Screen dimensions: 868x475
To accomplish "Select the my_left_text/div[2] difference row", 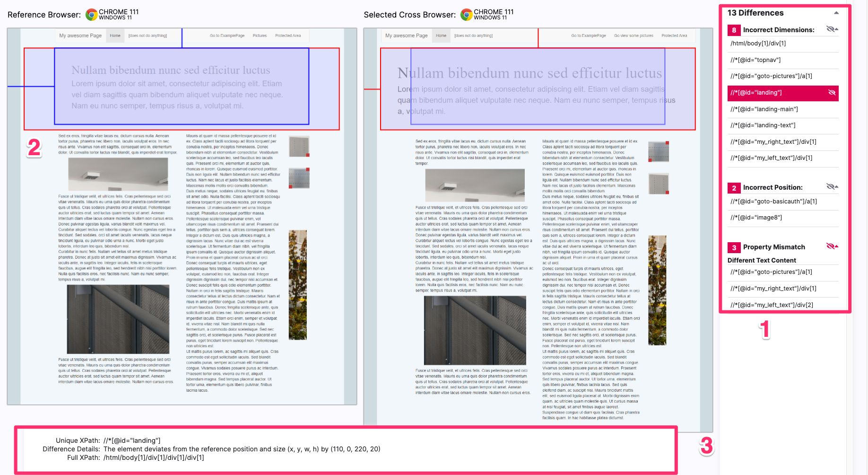I will 783,305.
